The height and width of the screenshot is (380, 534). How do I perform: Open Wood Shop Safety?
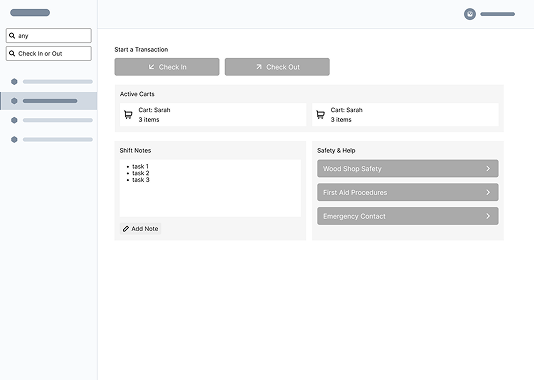click(408, 169)
